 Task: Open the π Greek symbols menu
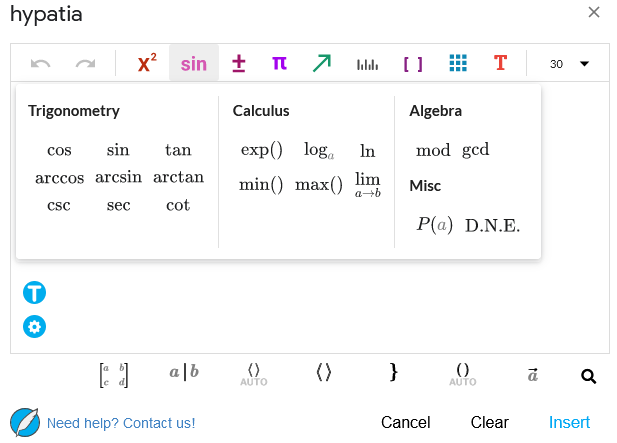coord(279,63)
